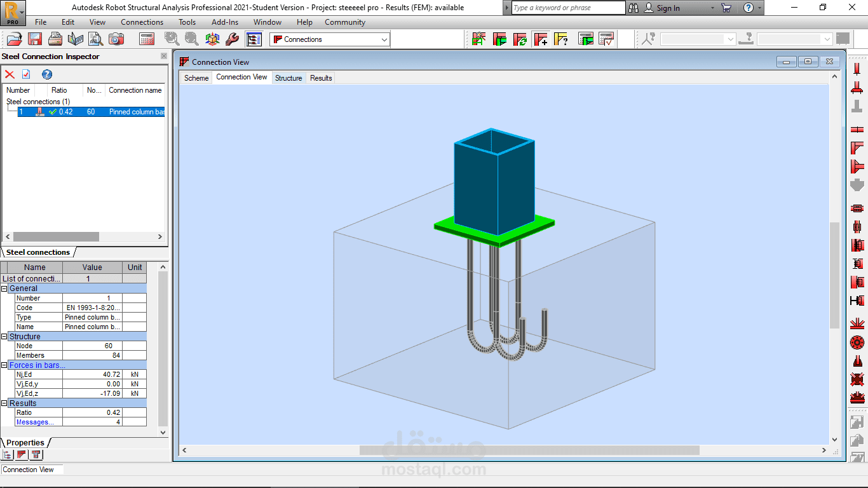Open the Connections menu

(x=142, y=22)
